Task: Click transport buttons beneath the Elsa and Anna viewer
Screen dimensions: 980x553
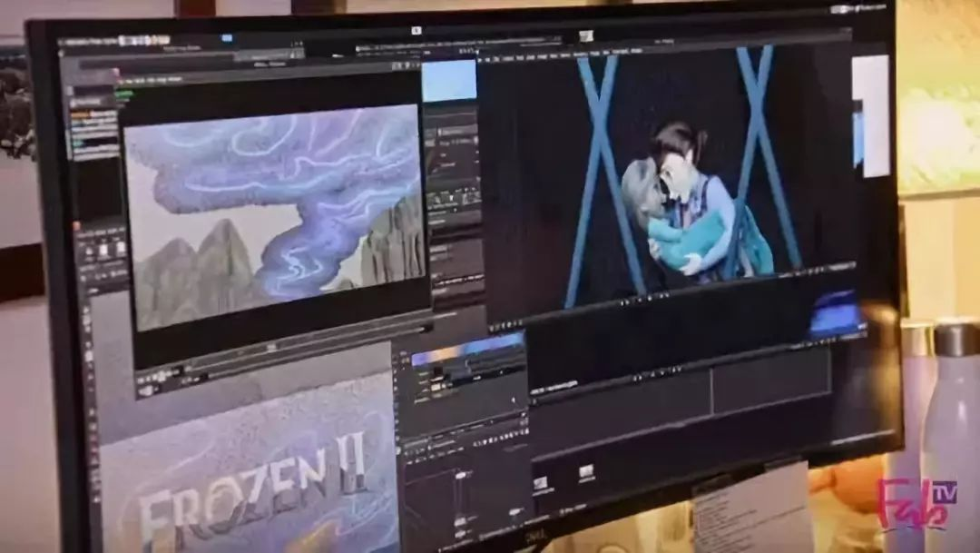Action: pos(647,299)
